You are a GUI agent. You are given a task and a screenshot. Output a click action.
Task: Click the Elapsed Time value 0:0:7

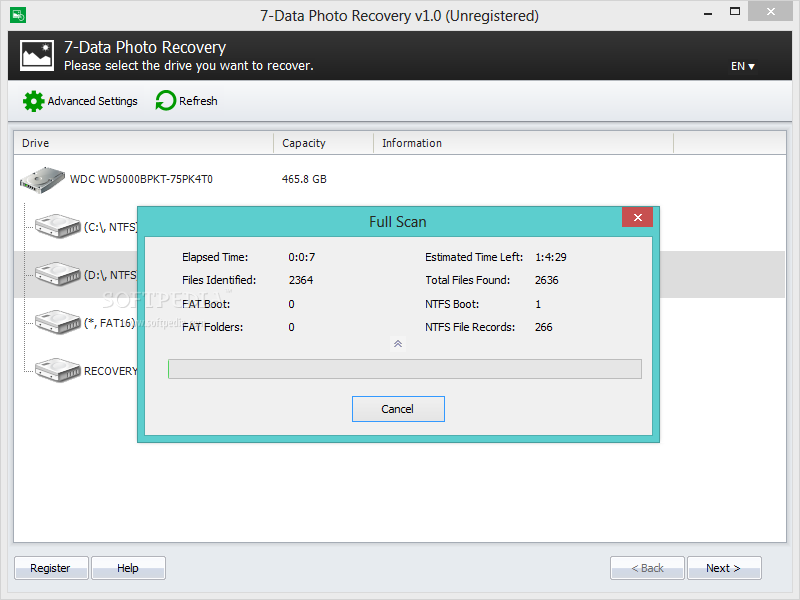302,257
